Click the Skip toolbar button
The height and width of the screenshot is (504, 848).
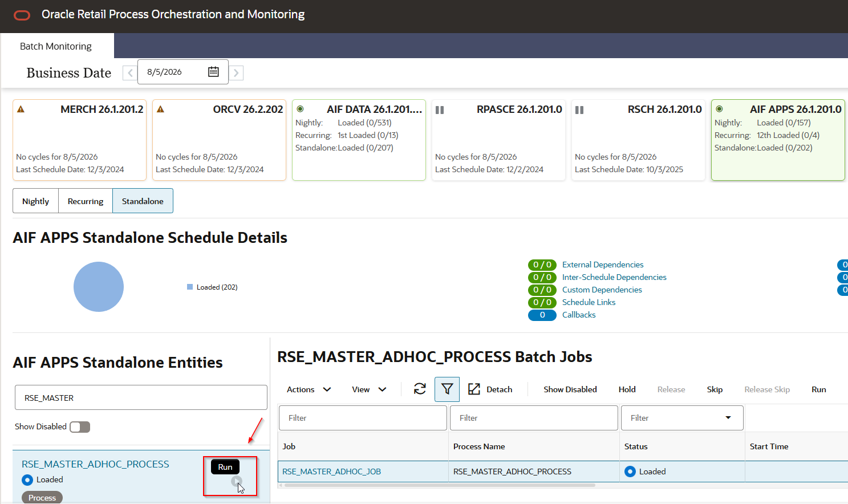pos(715,389)
